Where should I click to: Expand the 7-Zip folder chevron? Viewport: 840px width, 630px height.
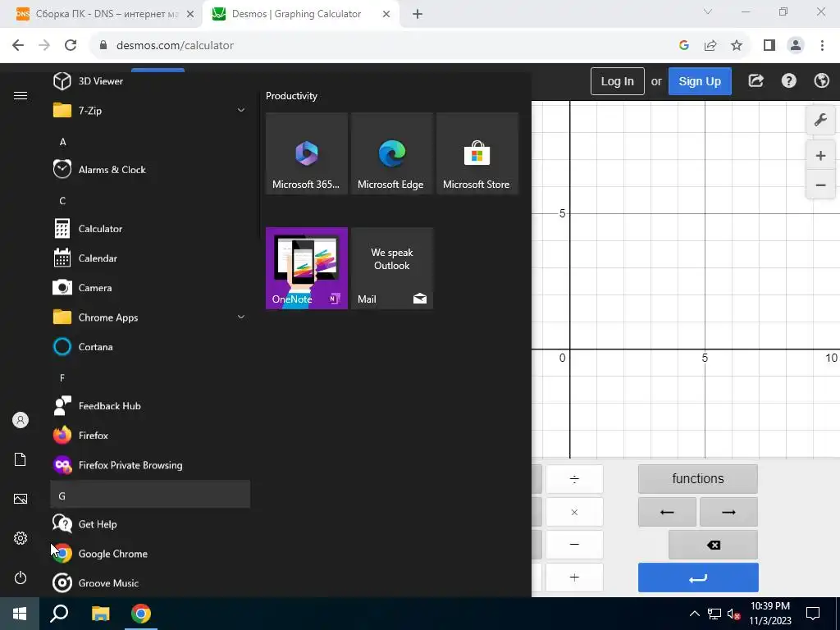click(241, 111)
